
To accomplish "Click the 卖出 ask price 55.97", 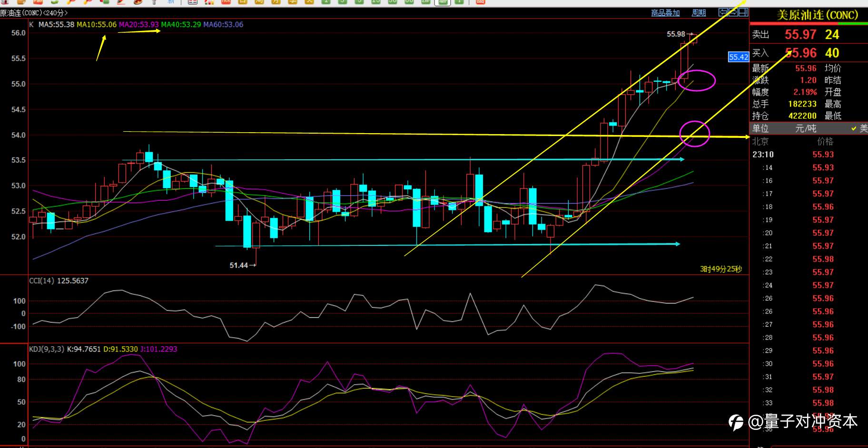I will 800,34.
